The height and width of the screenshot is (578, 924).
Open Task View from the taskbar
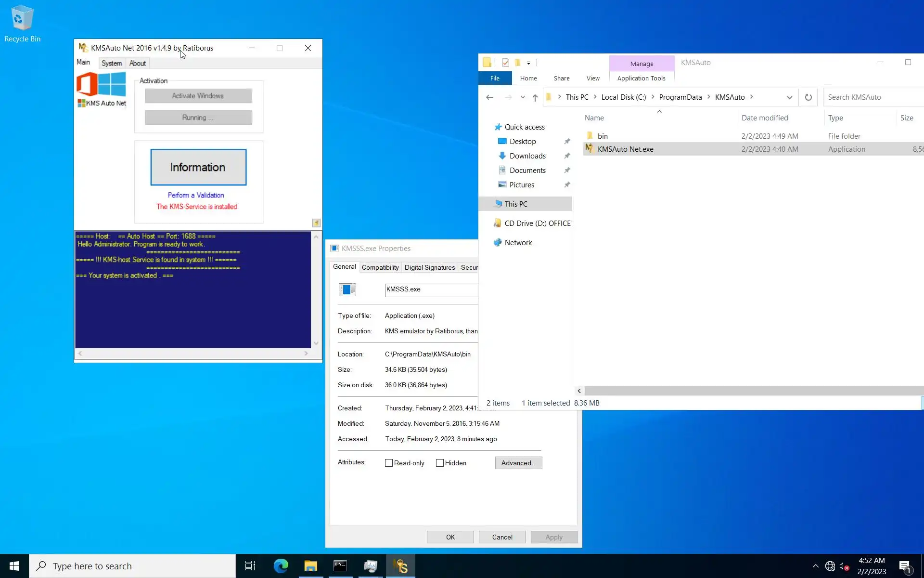(250, 566)
